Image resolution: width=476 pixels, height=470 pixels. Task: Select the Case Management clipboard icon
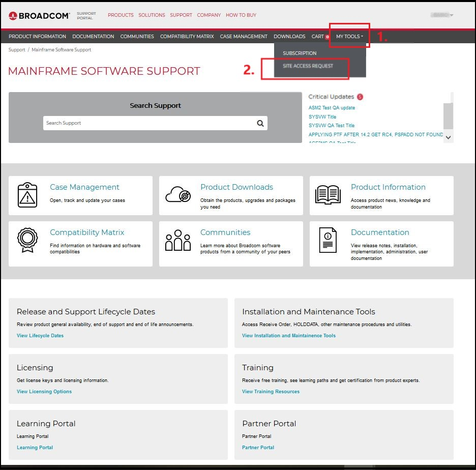click(27, 195)
